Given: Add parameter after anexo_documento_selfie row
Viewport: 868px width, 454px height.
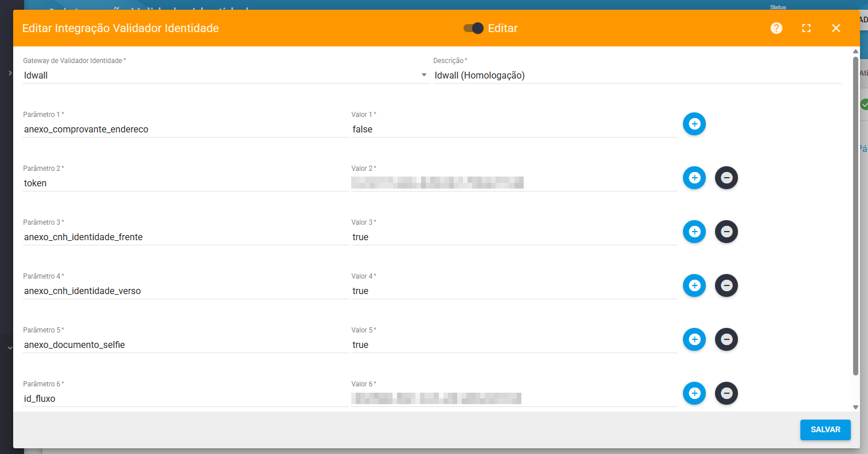Looking at the screenshot, I should coord(694,339).
